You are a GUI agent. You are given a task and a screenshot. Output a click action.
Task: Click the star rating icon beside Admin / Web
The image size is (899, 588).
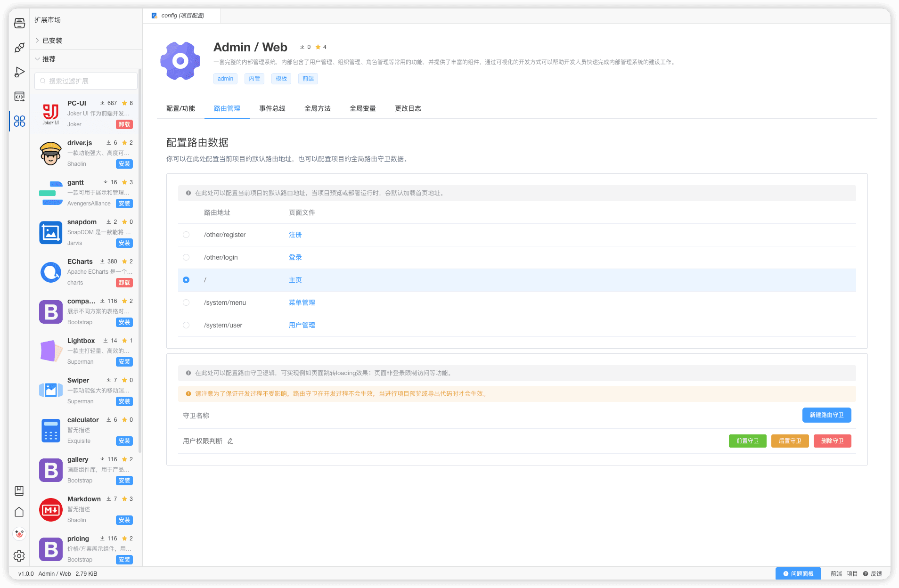click(x=318, y=47)
